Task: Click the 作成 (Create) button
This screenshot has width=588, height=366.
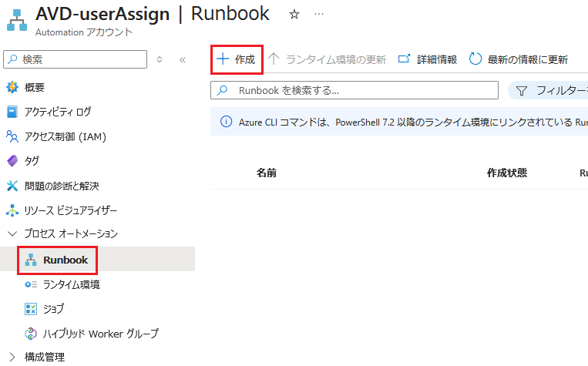Action: point(236,59)
